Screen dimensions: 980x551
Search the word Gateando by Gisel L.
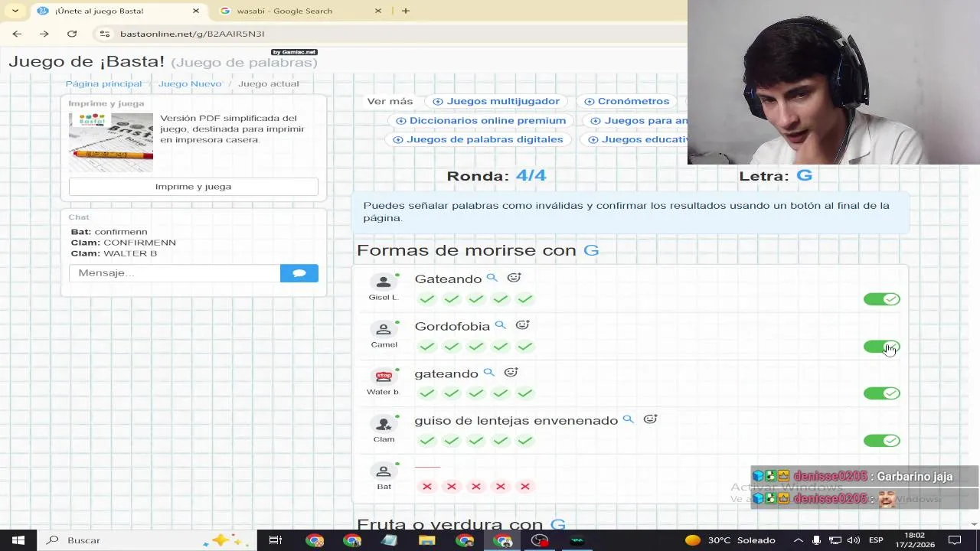[492, 278]
